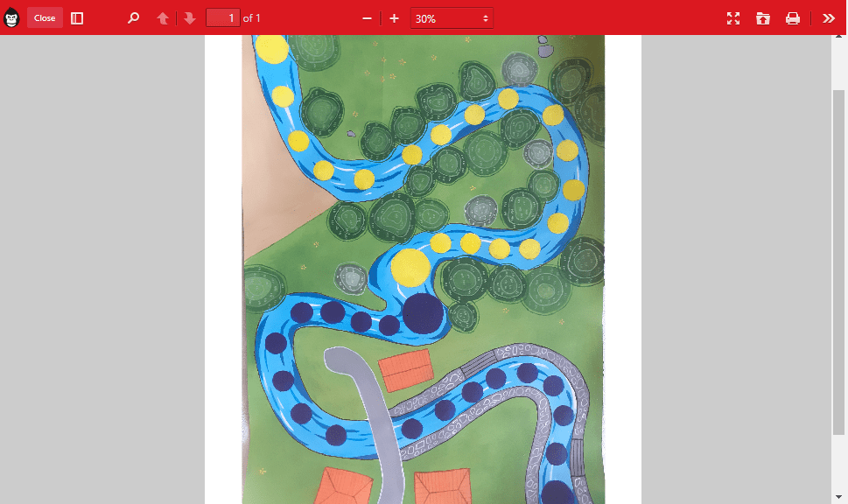Print the document with printer icon
The width and height of the screenshot is (848, 504).
click(x=792, y=17)
